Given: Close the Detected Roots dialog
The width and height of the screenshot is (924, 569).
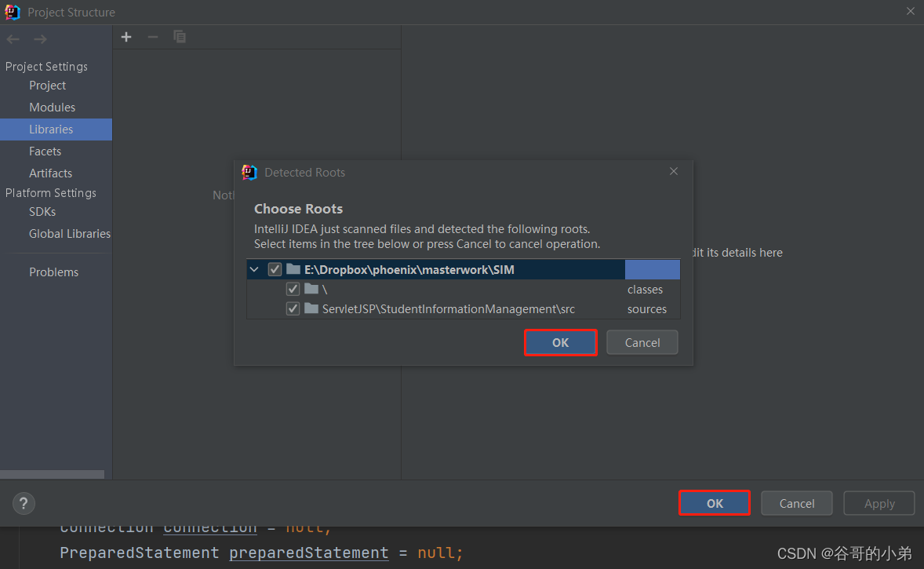Looking at the screenshot, I should [674, 171].
